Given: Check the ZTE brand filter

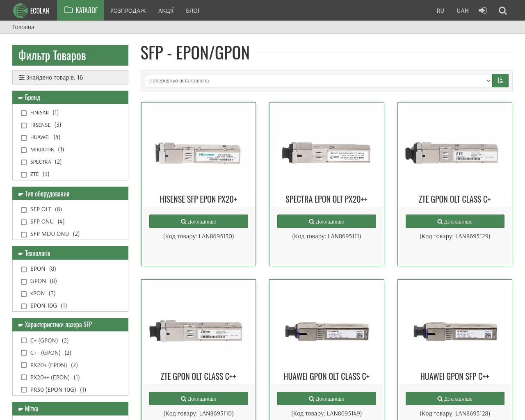Looking at the screenshot, I should 24,174.
